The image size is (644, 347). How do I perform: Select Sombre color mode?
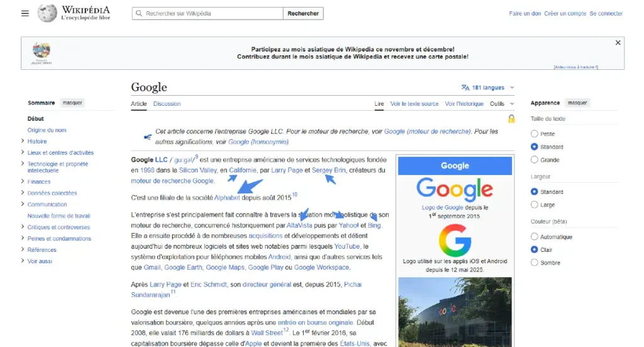(534, 263)
